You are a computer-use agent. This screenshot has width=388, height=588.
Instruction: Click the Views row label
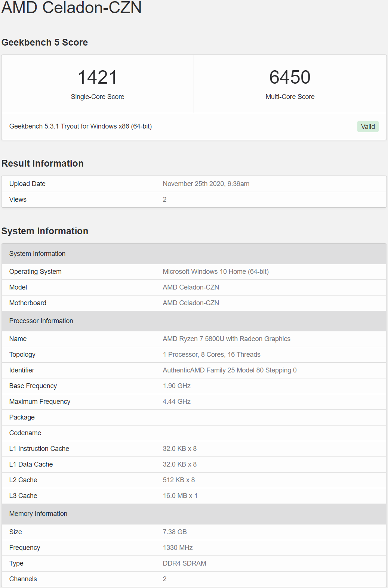point(18,199)
